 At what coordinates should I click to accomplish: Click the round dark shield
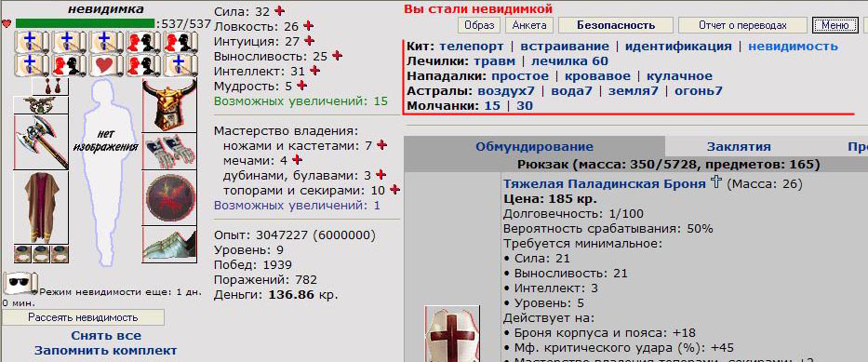[x=169, y=197]
